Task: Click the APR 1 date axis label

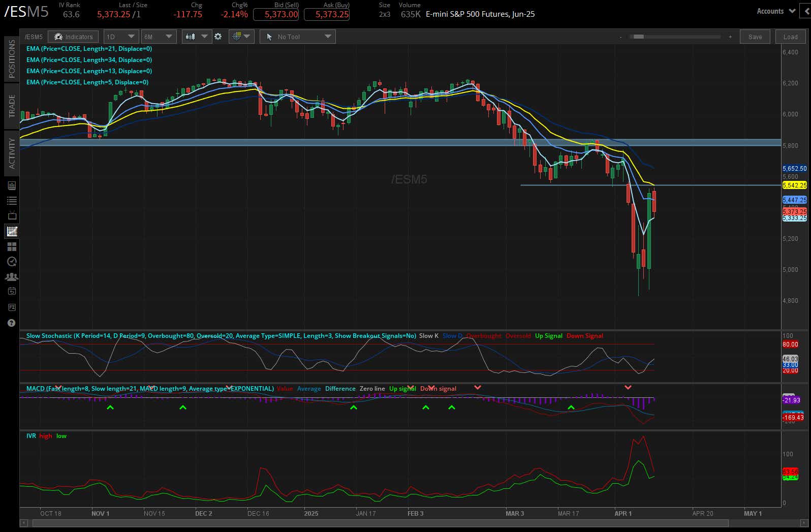Action: coord(623,514)
